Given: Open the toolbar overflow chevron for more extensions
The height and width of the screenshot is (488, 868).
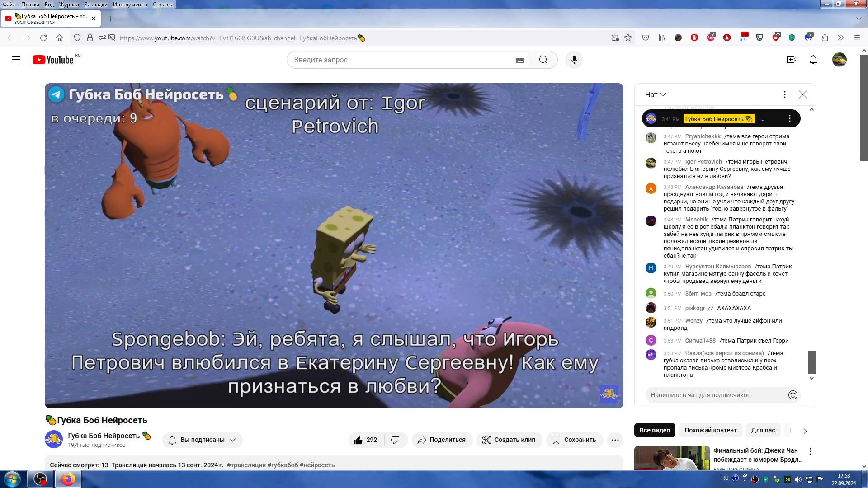Looking at the screenshot, I should click(840, 38).
